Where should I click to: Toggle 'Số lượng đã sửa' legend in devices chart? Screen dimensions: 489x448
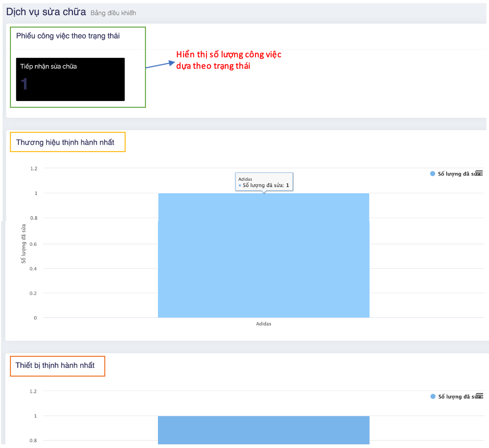click(455, 397)
